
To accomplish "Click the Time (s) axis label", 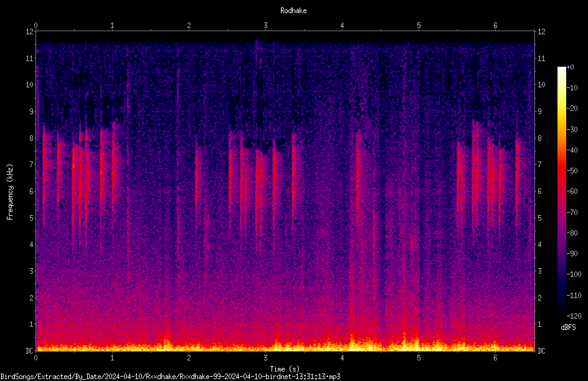I will click(285, 369).
